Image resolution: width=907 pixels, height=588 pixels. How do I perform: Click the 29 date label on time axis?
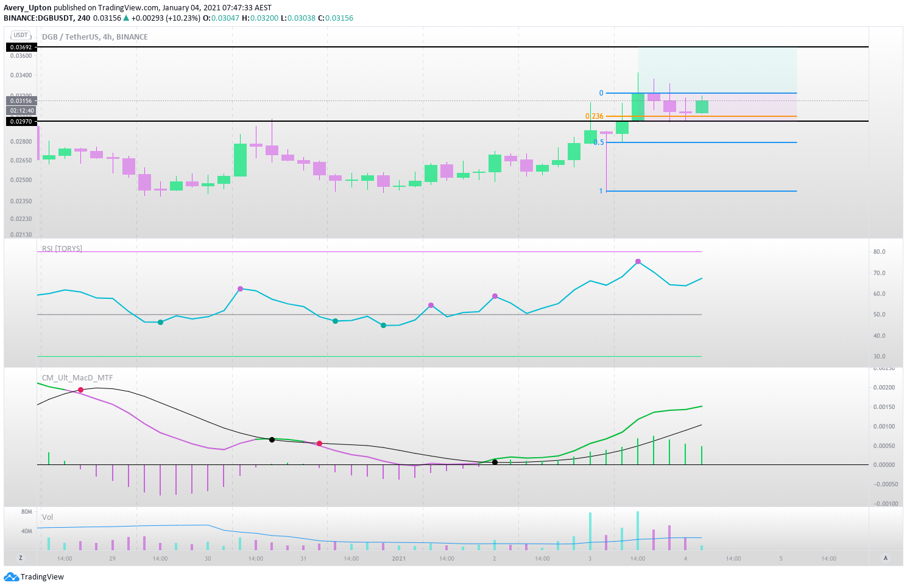112,558
